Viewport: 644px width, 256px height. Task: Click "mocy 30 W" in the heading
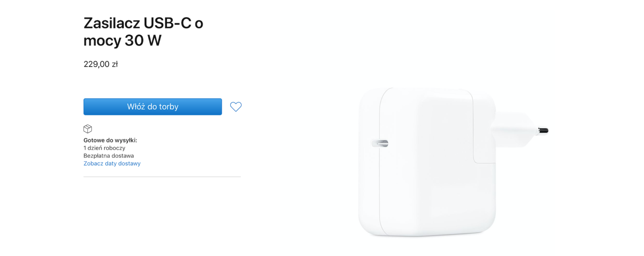click(122, 41)
